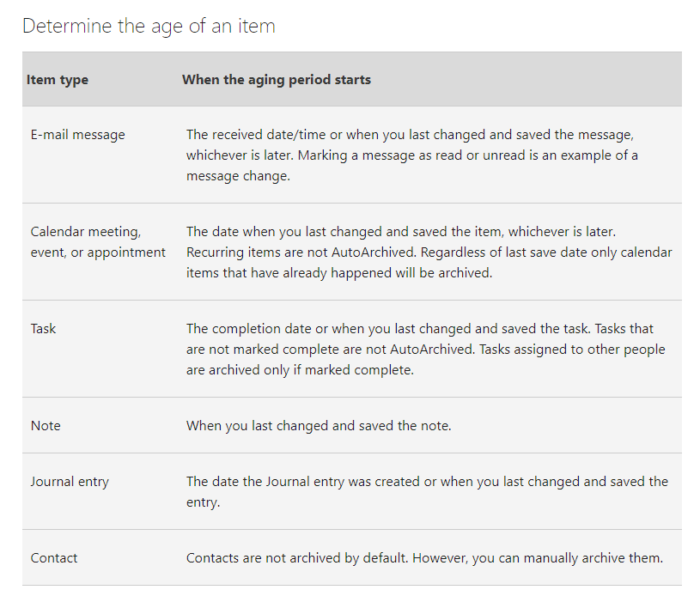Screen dimensions: 700x602
Task: Select the 'Journal entry' item type cell
Action: coord(70,482)
